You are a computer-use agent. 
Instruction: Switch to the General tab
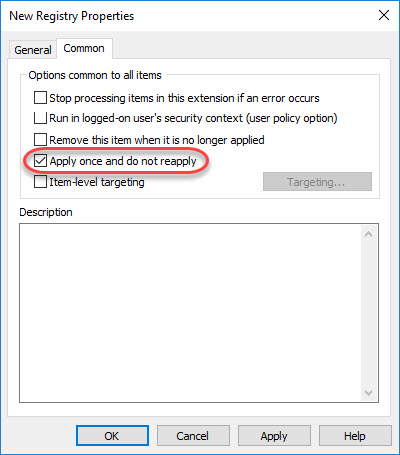point(33,50)
